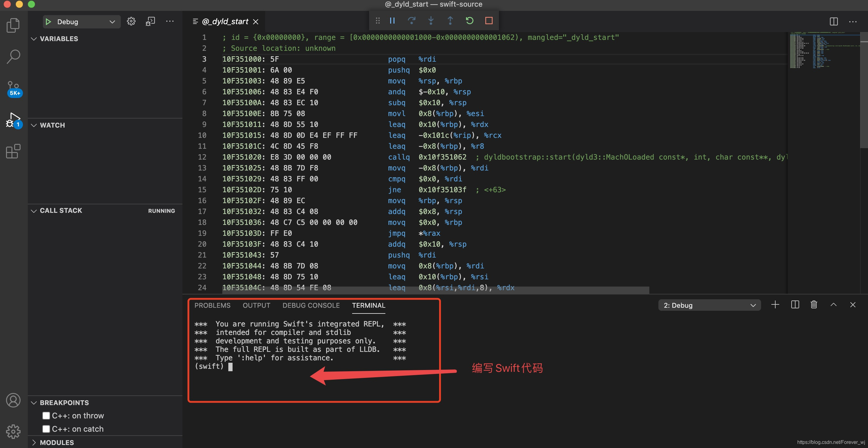
Task: Kill terminal with trash icon
Action: tap(814, 305)
